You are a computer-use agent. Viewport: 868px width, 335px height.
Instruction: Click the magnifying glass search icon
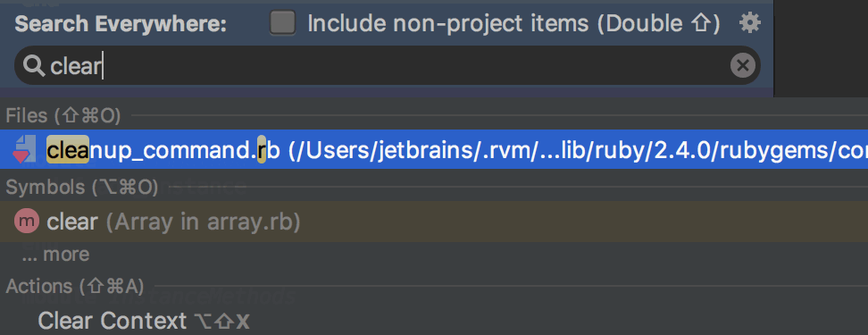tap(34, 66)
